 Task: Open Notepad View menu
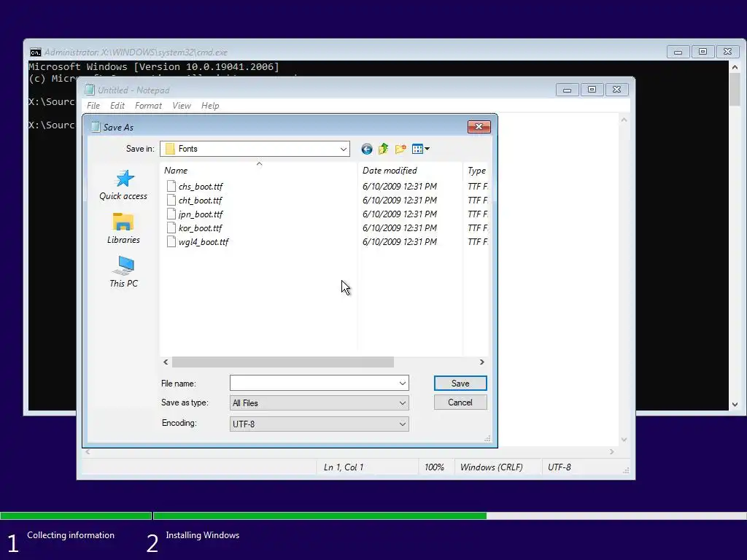point(182,106)
